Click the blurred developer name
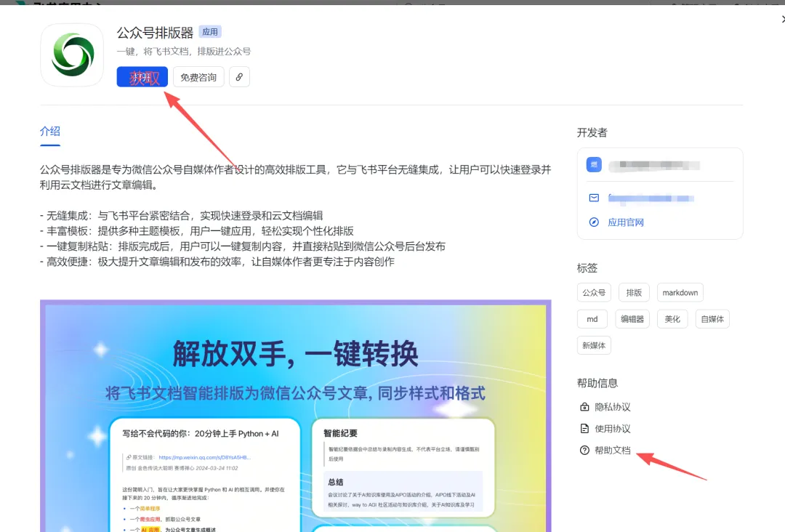Viewport: 785px width, 532px height. [x=655, y=165]
